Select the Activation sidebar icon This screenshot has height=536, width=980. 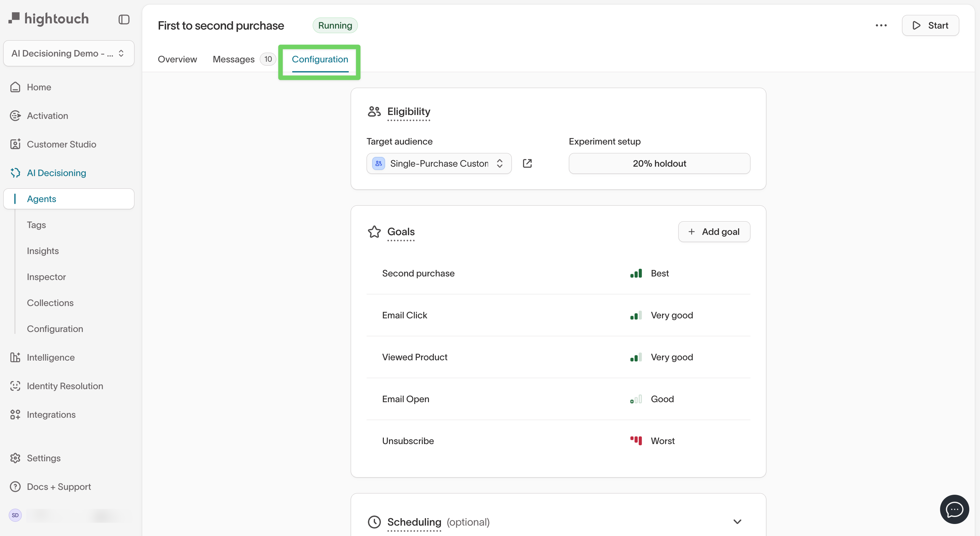[x=15, y=116]
